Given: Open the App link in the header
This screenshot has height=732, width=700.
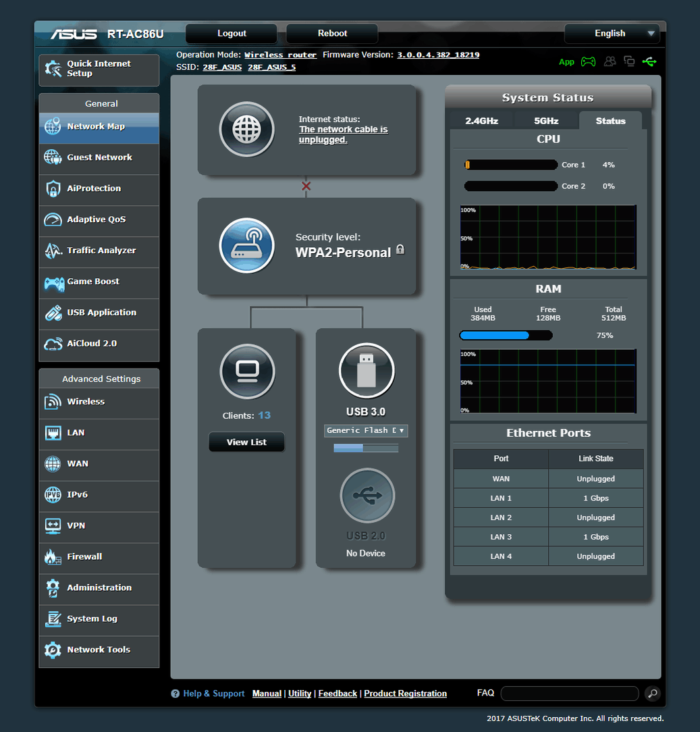Looking at the screenshot, I should click(x=566, y=62).
